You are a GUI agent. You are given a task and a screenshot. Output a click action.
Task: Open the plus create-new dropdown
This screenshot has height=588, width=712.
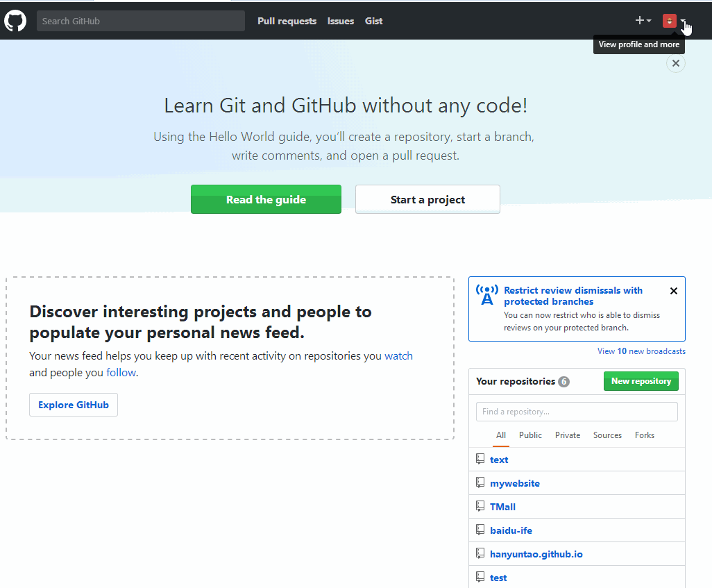643,20
